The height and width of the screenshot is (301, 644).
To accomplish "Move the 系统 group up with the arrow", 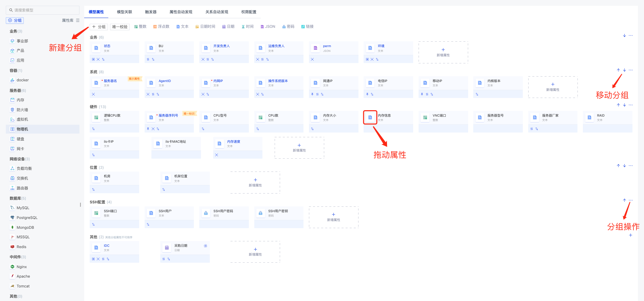I will tap(618, 70).
